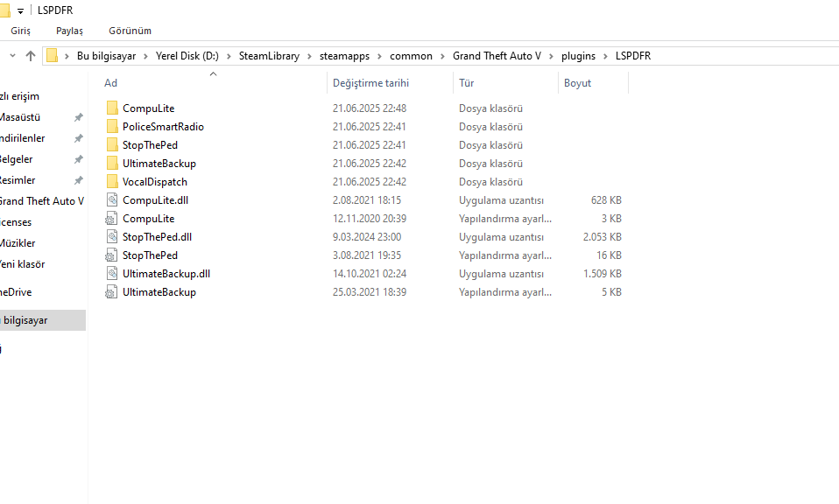
Task: Click the UltimateBackup.dll file name
Action: point(166,274)
